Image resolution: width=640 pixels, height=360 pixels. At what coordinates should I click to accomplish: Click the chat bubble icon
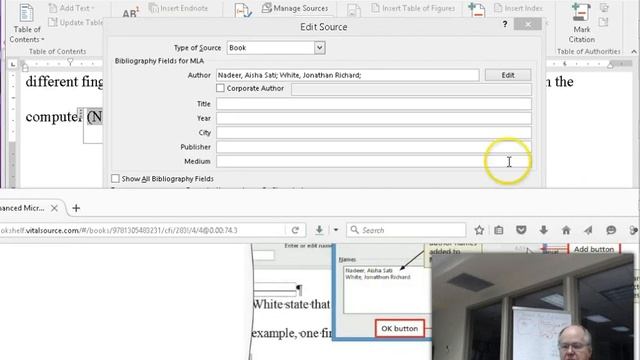pos(611,230)
